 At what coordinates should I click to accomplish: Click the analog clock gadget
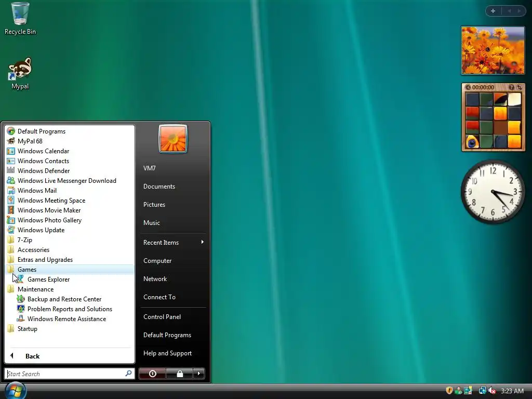point(493,192)
